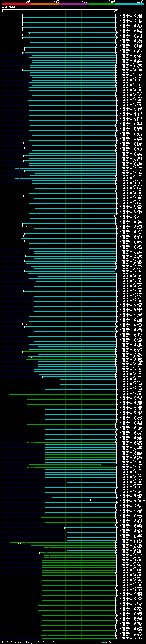Click label UniRef100_C3VEV4
The width and height of the screenshot is (146, 644).
tap(131, 93)
